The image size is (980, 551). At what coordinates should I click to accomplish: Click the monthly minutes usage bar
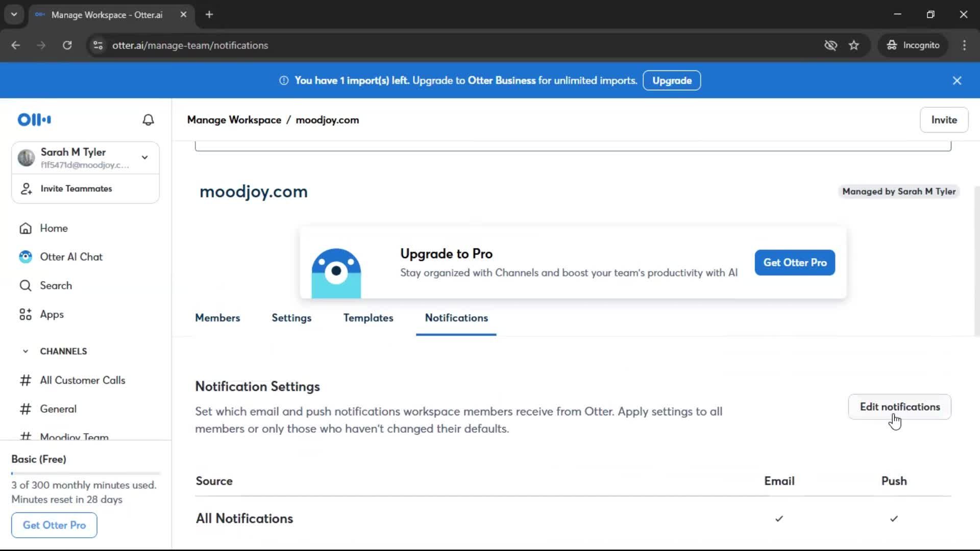point(86,473)
